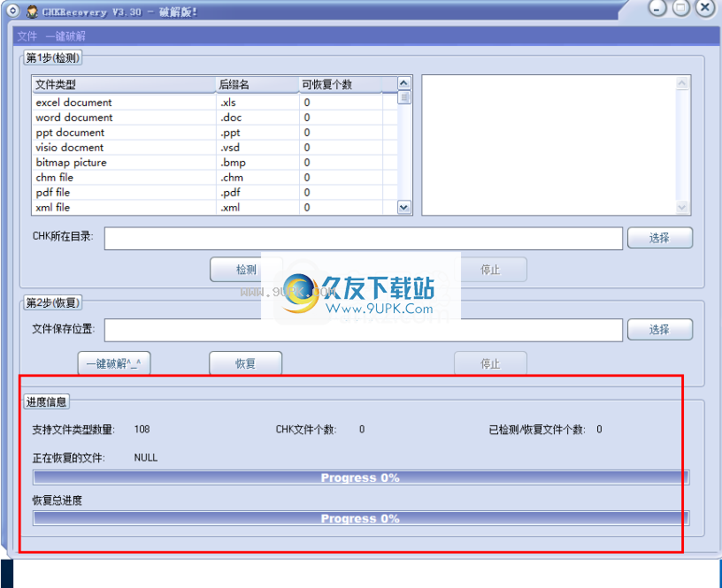Click the file list scrollbar thumb
Viewport: 722px width, 588px height.
[403, 97]
